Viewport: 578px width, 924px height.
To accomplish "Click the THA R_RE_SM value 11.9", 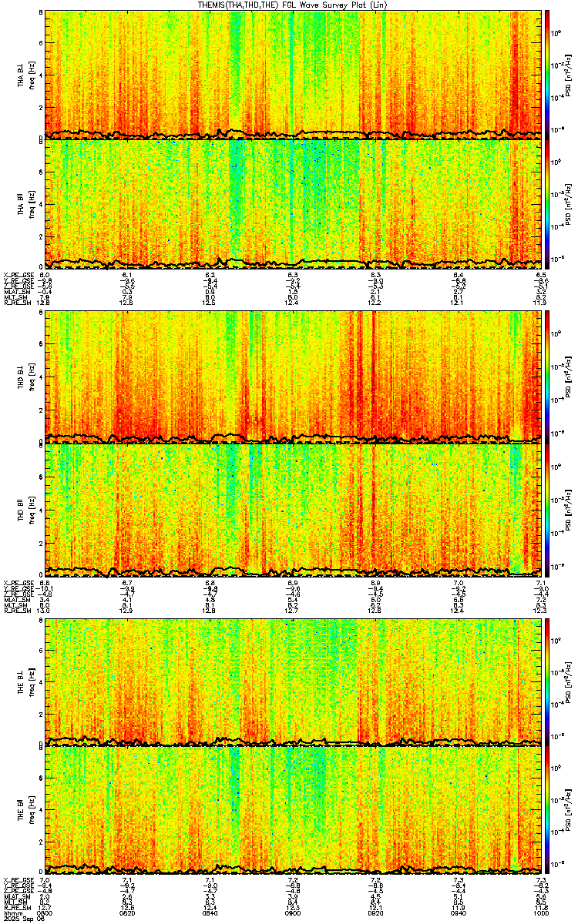I will (x=541, y=302).
